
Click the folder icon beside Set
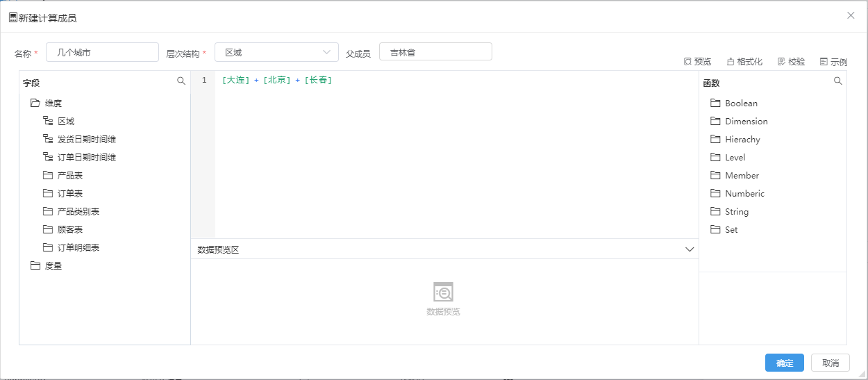[715, 229]
